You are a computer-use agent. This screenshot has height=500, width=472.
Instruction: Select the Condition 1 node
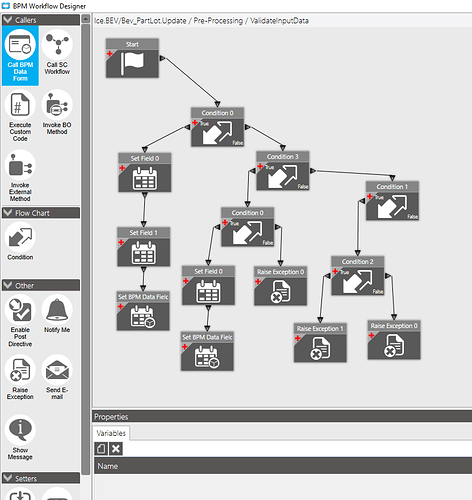coord(392,201)
